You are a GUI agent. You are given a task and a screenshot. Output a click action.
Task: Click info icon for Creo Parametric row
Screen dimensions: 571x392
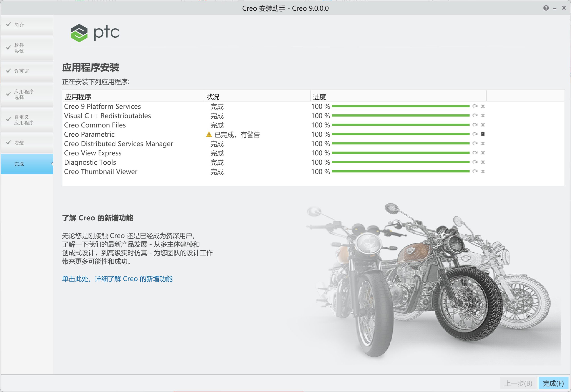click(x=483, y=134)
